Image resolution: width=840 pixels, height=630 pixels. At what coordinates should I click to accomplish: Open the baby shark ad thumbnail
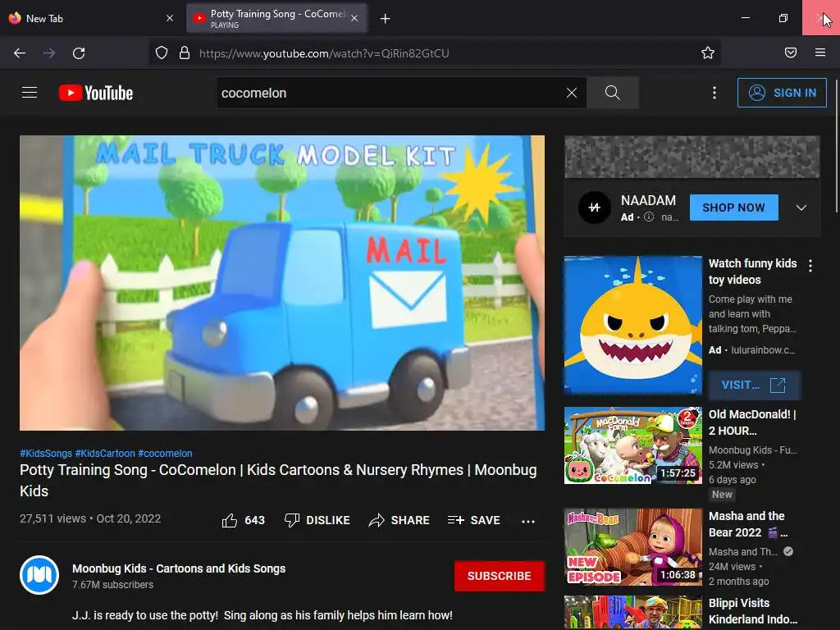click(632, 325)
